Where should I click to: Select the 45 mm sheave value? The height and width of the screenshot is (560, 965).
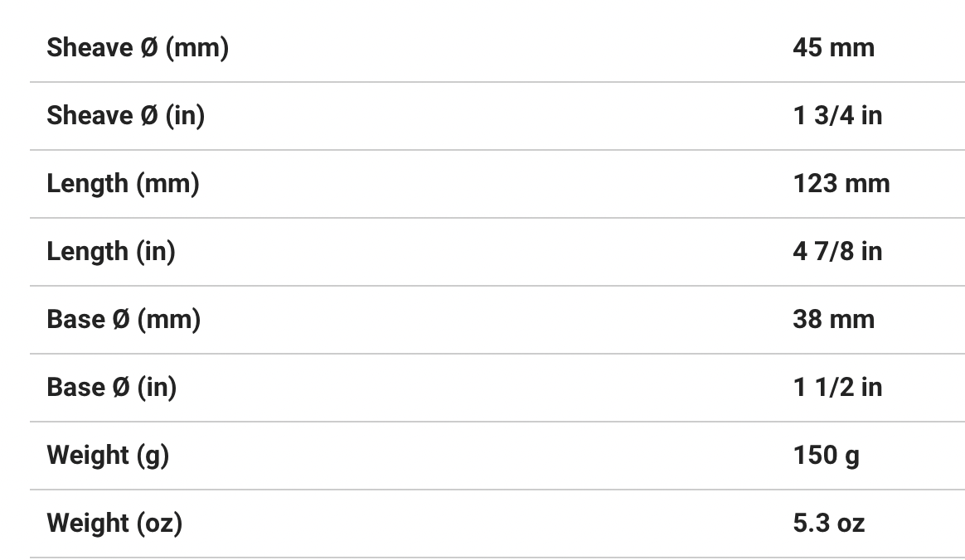833,48
